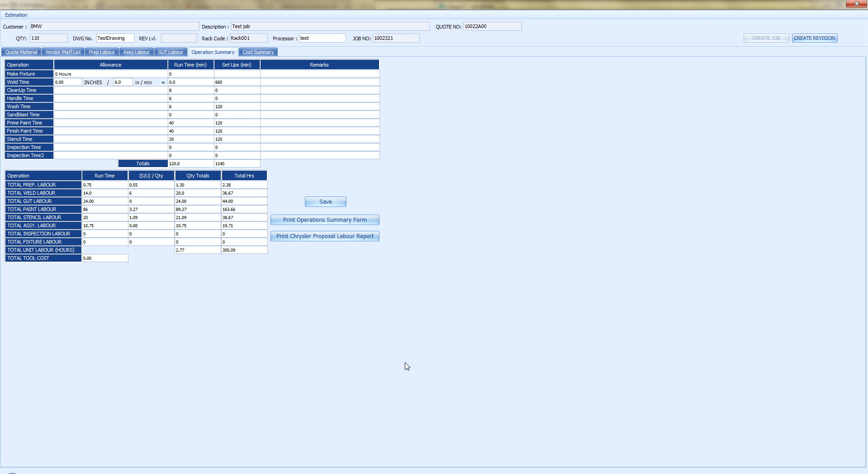Edit the Description text field
This screenshot has height=474, width=868.
(x=330, y=26)
